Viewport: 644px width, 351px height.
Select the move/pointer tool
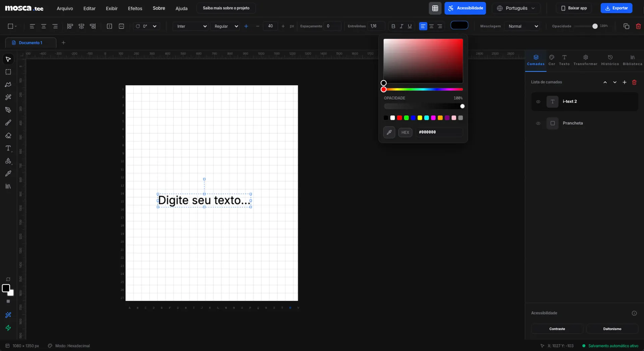point(8,59)
